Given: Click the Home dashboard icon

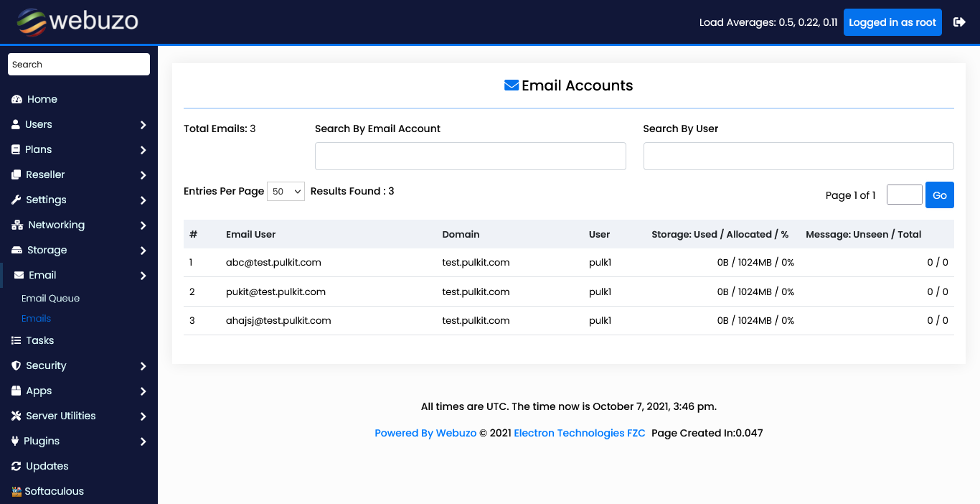Looking at the screenshot, I should 17,99.
